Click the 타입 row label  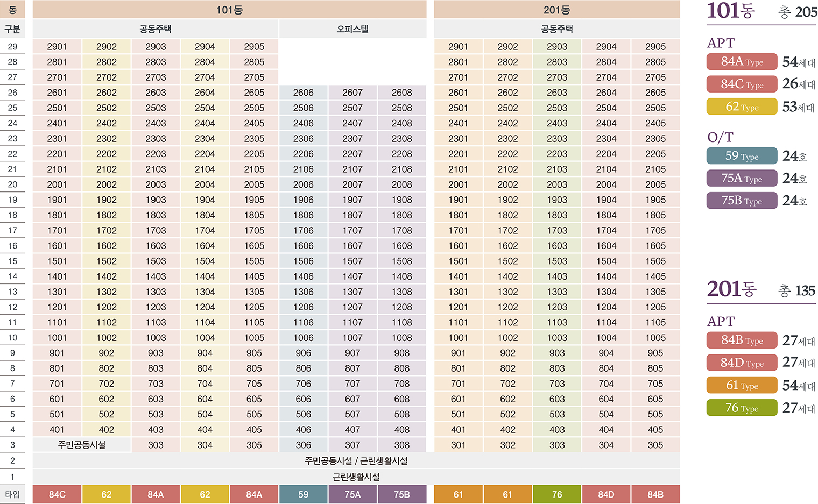12,494
